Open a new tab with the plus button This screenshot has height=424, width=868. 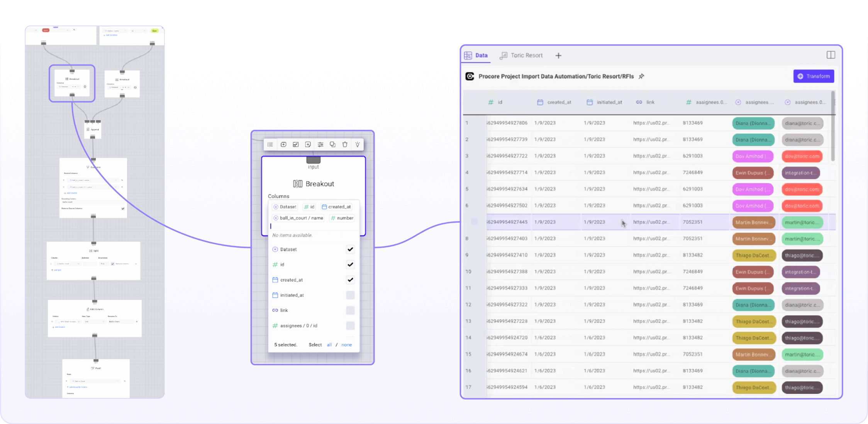click(x=558, y=55)
